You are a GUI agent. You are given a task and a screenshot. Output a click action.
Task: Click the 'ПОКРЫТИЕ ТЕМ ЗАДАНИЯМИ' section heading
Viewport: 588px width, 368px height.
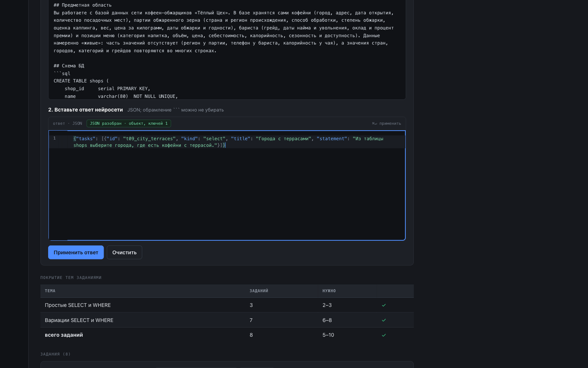[x=71, y=278]
